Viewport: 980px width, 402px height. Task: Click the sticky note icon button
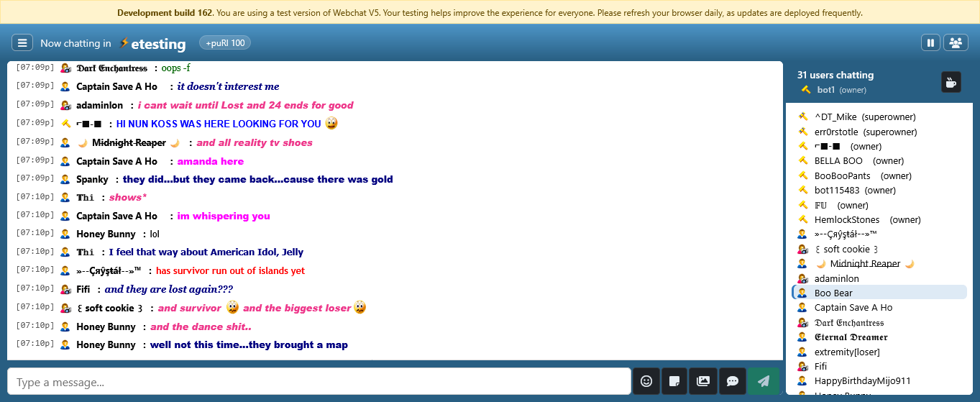pos(674,381)
